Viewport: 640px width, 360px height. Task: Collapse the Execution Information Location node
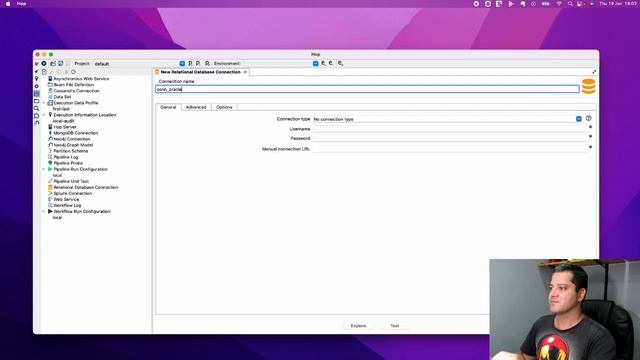(x=44, y=115)
